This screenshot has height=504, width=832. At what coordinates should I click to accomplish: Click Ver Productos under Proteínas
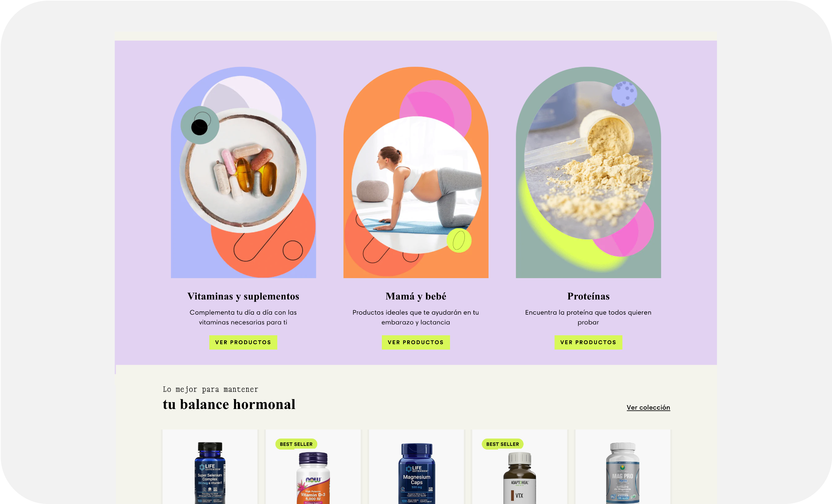tap(588, 342)
